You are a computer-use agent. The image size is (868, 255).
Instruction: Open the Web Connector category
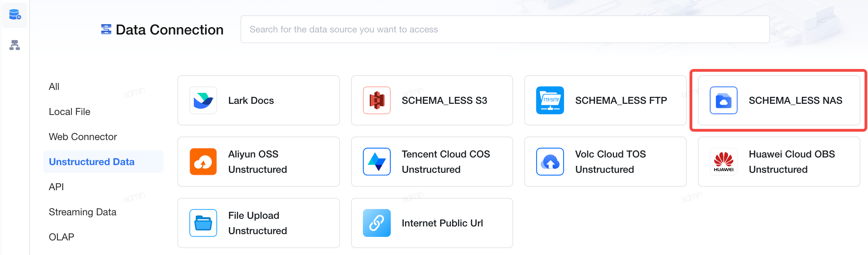click(x=83, y=137)
